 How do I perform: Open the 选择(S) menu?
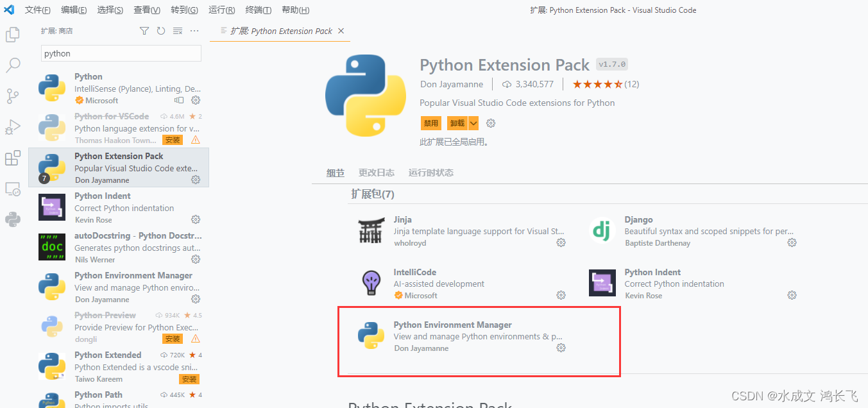pos(110,10)
